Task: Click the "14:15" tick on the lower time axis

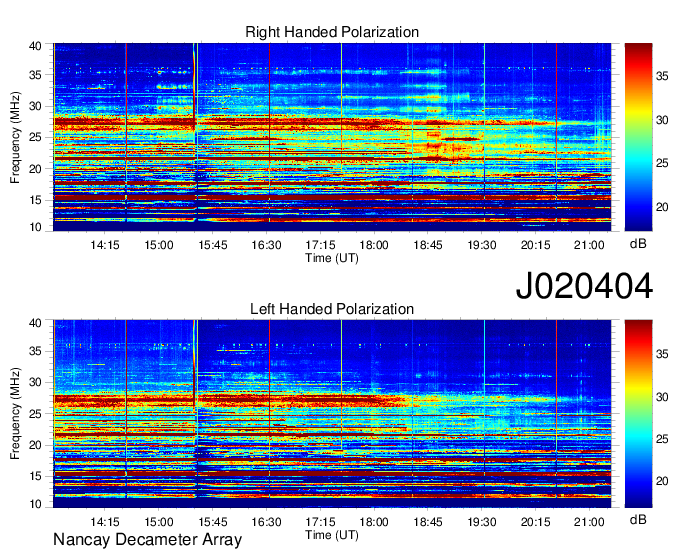Action: (x=105, y=522)
